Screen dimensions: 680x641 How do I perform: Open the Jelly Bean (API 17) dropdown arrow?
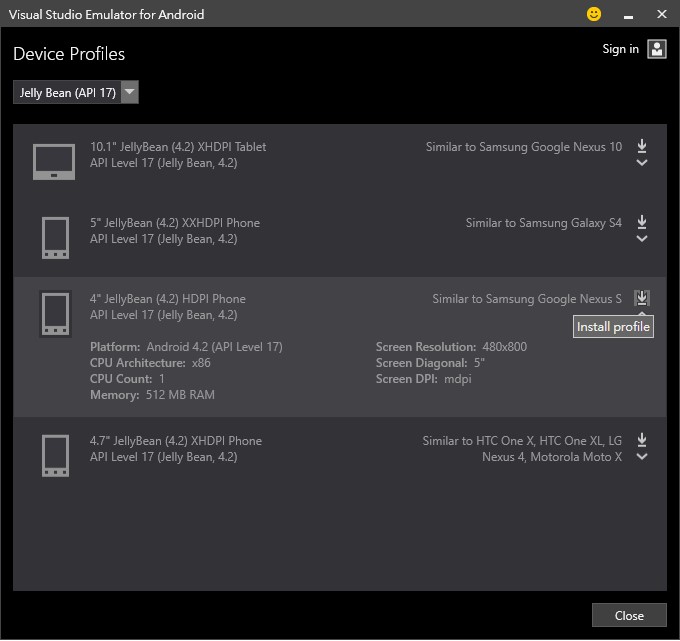[130, 92]
